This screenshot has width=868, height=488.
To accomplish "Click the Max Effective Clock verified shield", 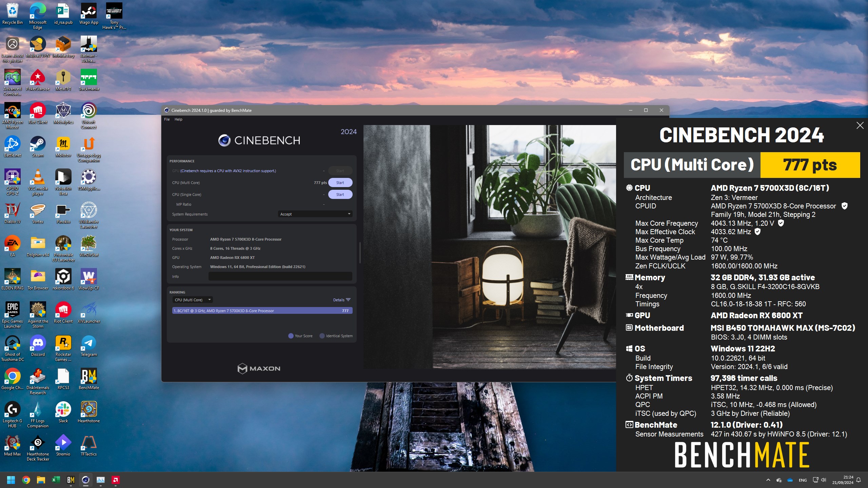I will click(757, 232).
